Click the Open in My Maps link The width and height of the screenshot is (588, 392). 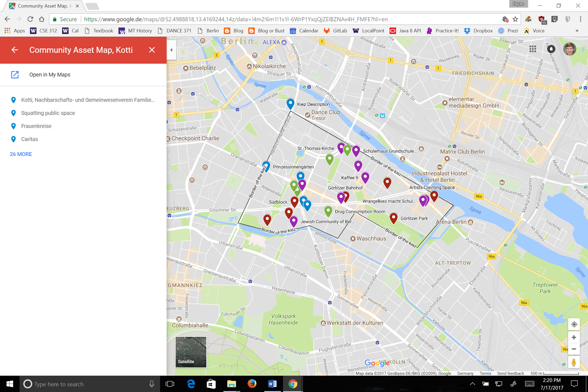[x=50, y=75]
